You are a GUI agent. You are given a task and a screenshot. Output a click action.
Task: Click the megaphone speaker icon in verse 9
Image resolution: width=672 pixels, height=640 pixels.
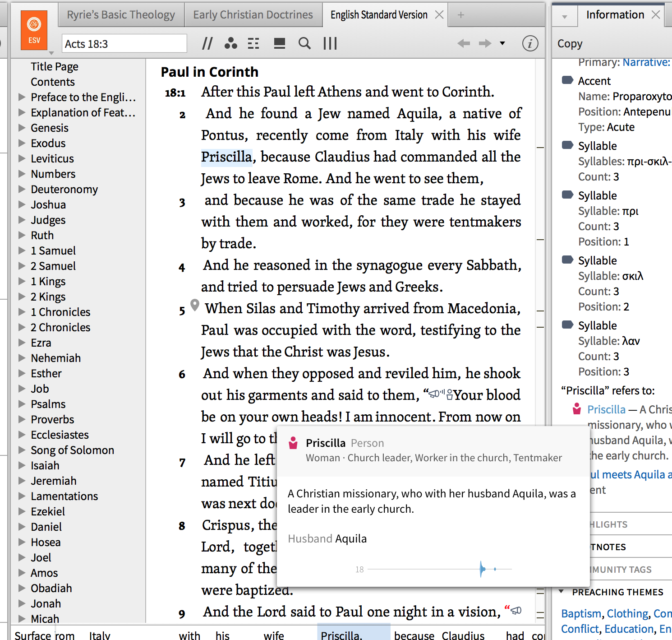516,611
